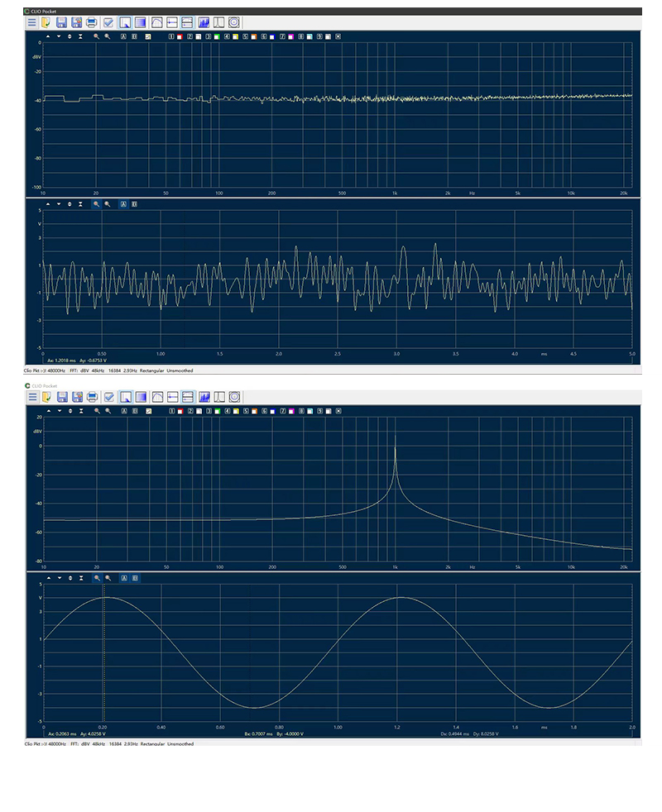The image size is (662, 812).
Task: Store overlay 5 on the noise spectrum graph
Action: point(245,36)
